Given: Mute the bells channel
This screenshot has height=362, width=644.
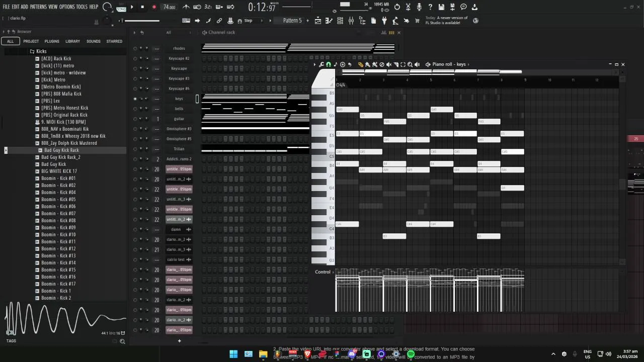Looking at the screenshot, I should click(x=135, y=109).
